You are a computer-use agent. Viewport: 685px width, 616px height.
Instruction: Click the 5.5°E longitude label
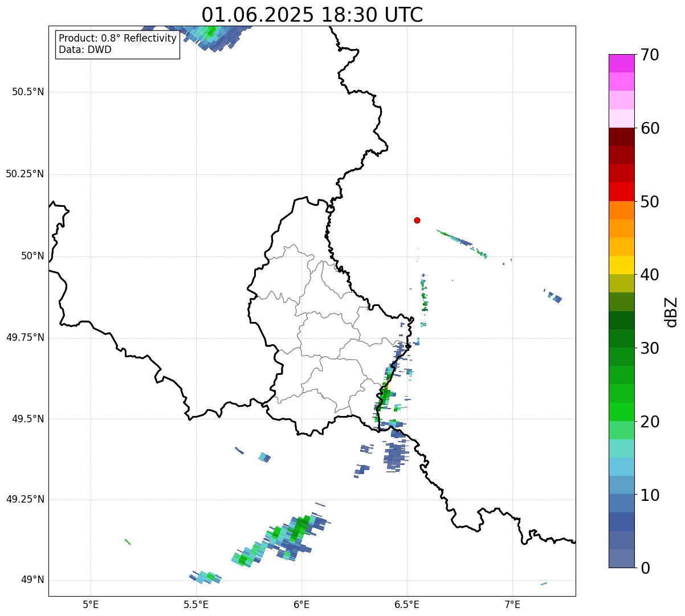[196, 604]
